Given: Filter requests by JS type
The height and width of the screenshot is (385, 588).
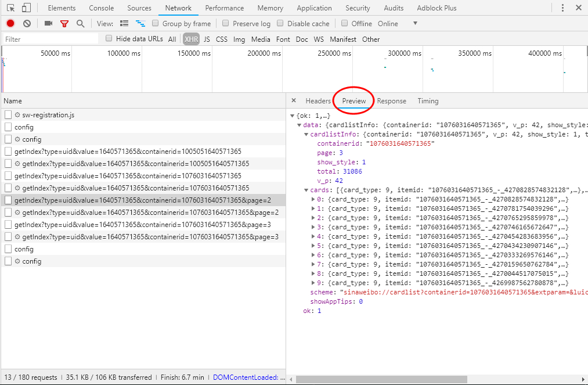Looking at the screenshot, I should click(x=207, y=39).
